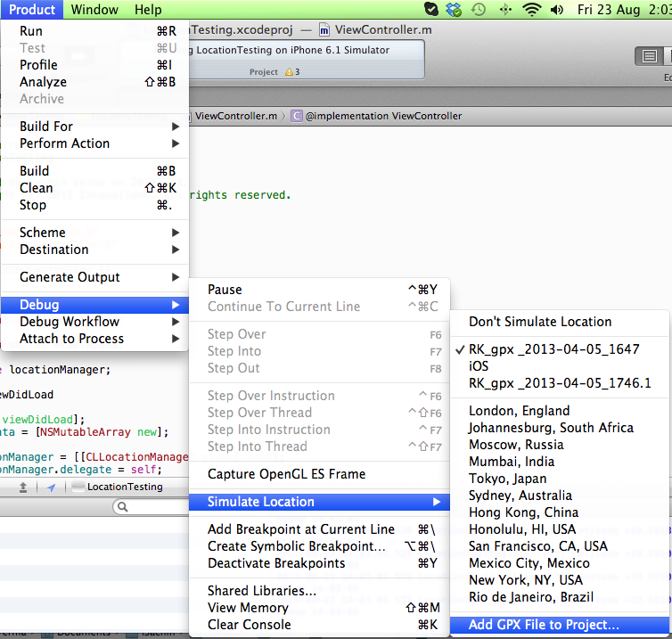Click the Dropbox menu bar icon

[x=455, y=10]
